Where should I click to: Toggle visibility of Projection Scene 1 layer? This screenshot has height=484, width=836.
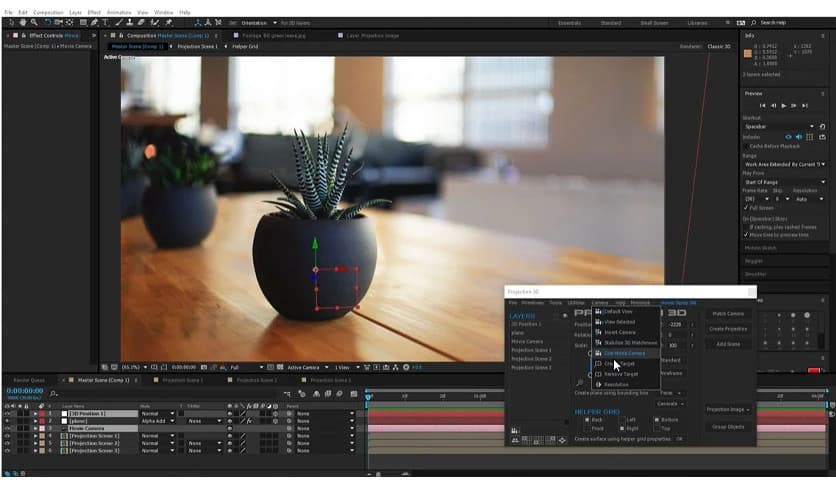[7, 436]
